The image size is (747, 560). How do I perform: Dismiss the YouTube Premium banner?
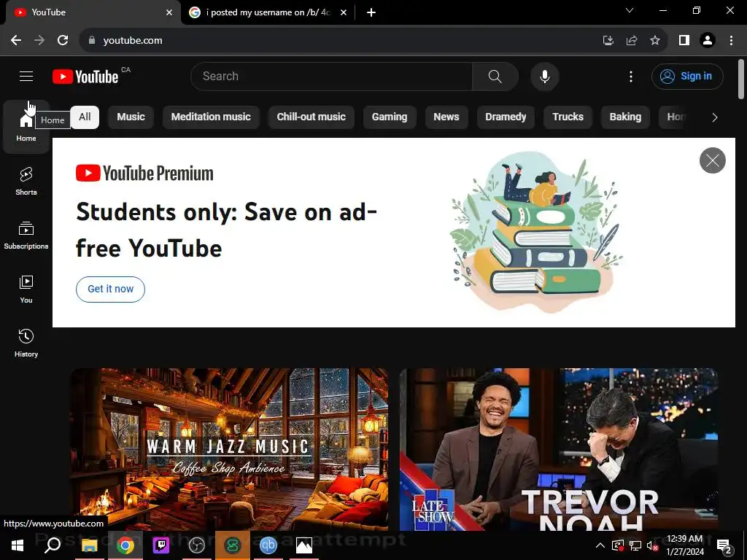(712, 160)
